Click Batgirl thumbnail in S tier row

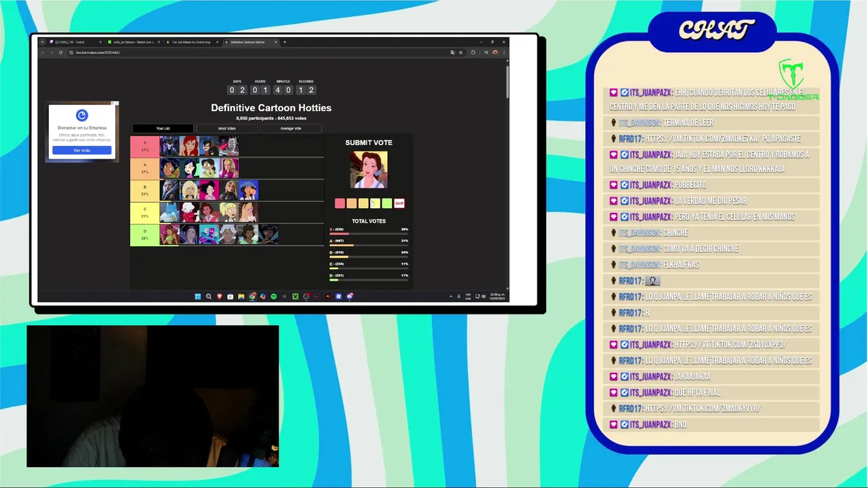pos(209,146)
